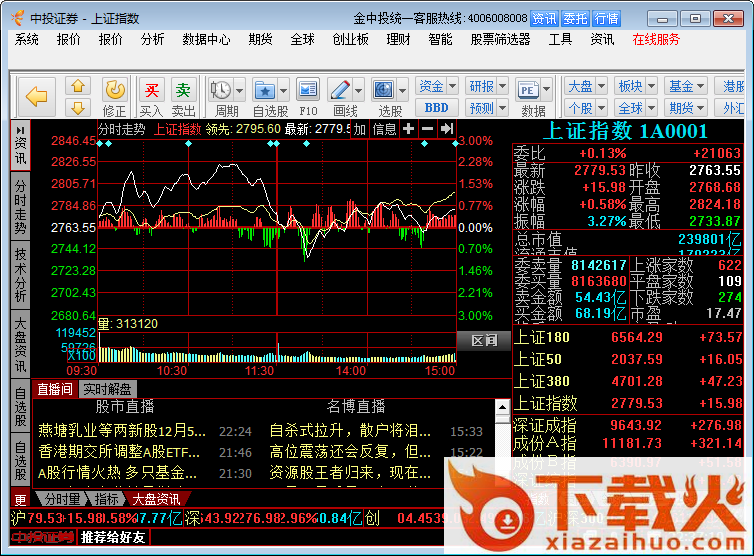
Task: Switch to the 直播间 tab
Action: pos(55,389)
